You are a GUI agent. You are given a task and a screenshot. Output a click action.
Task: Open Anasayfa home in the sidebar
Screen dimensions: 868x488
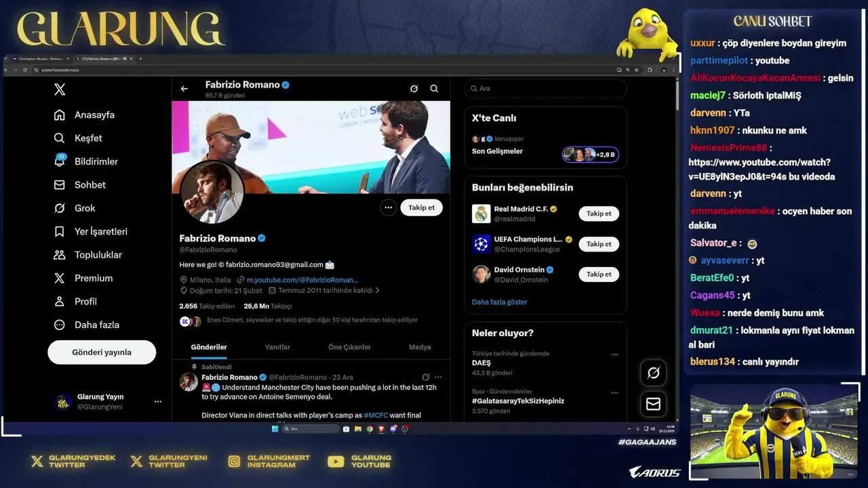point(85,115)
